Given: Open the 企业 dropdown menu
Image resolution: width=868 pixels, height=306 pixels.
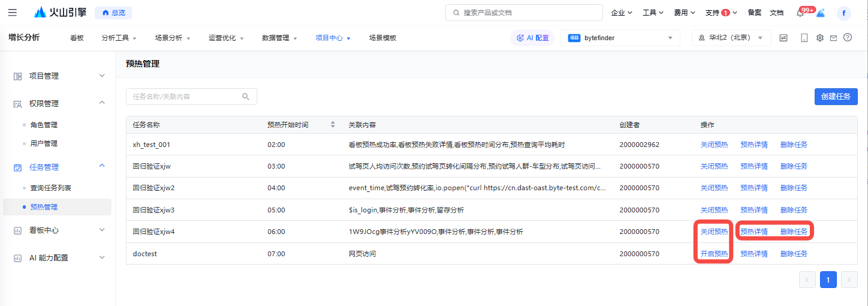Looking at the screenshot, I should pos(622,13).
